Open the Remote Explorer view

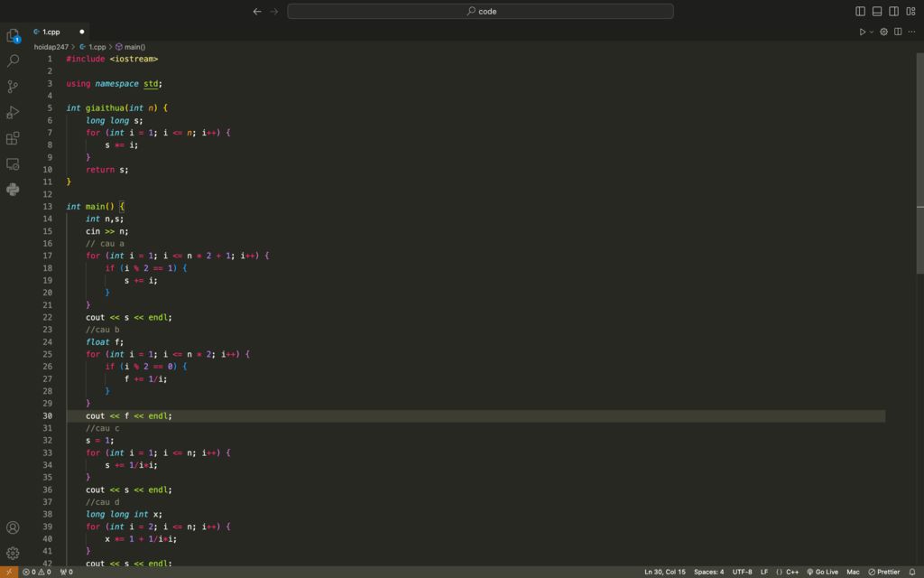click(13, 164)
